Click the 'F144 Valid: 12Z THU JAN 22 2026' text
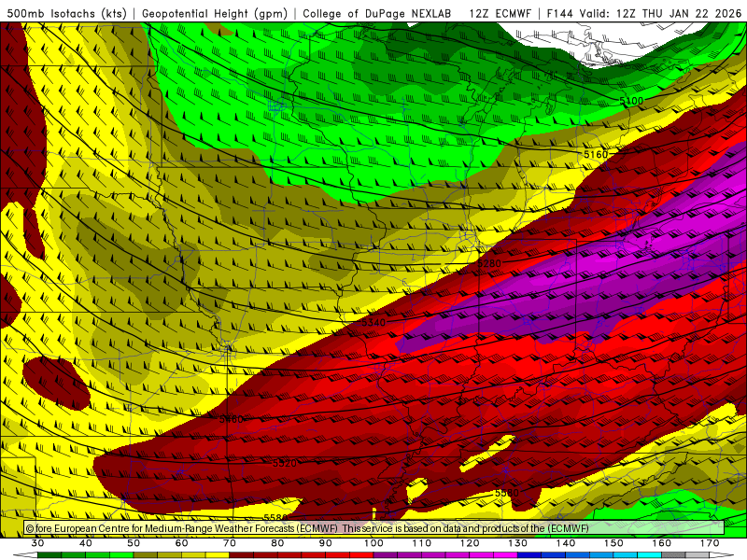The width and height of the screenshot is (747, 560). click(x=644, y=14)
